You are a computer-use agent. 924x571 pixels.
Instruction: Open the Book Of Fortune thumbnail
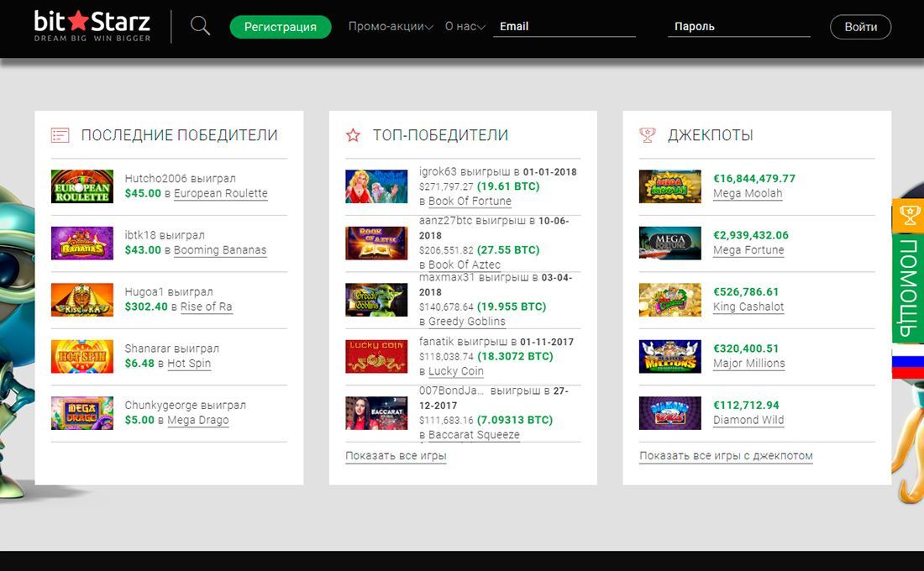(x=376, y=186)
